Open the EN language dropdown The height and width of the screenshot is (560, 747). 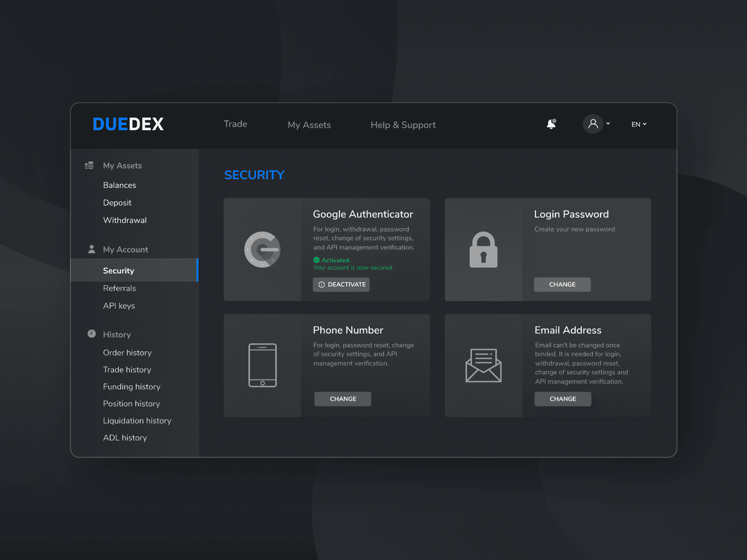pyautogui.click(x=639, y=124)
